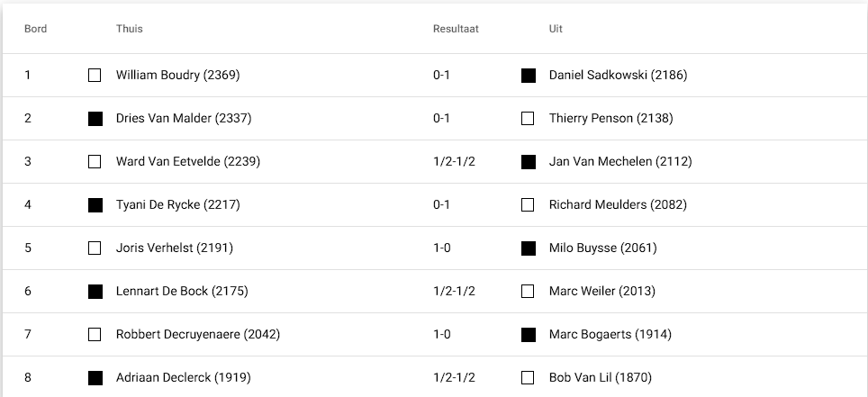The image size is (868, 397).
Task: Click black piece icon beside Daniel Sadkowski
Action: pos(529,76)
